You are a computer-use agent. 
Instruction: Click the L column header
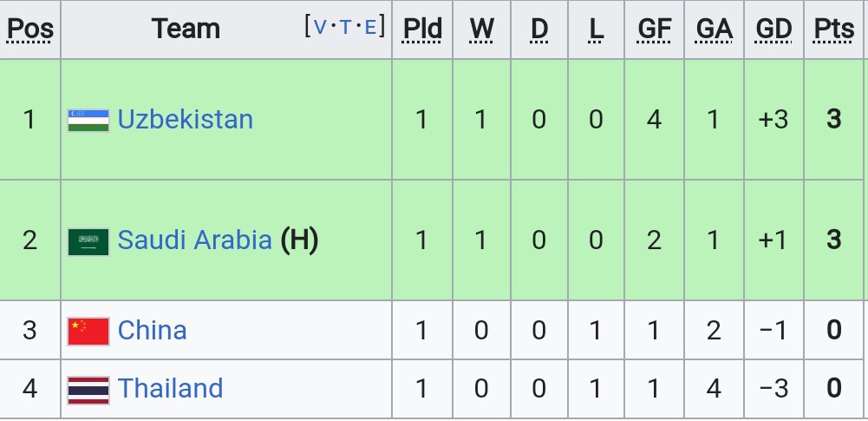(596, 30)
